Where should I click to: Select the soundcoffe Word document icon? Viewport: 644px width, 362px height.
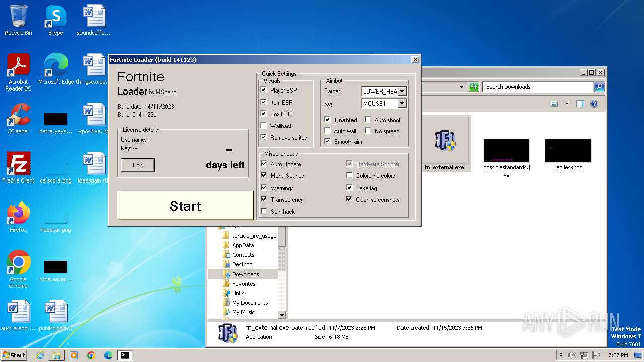coord(94,20)
